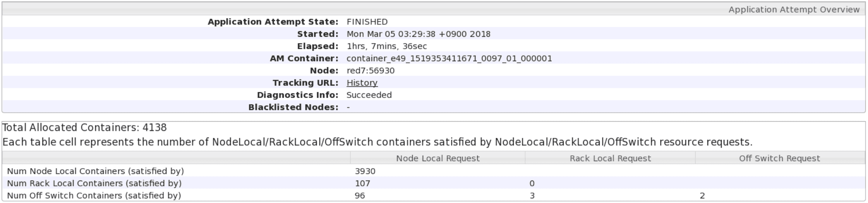The width and height of the screenshot is (868, 203).
Task: Click the Blacklisted Nodes label
Action: [293, 107]
